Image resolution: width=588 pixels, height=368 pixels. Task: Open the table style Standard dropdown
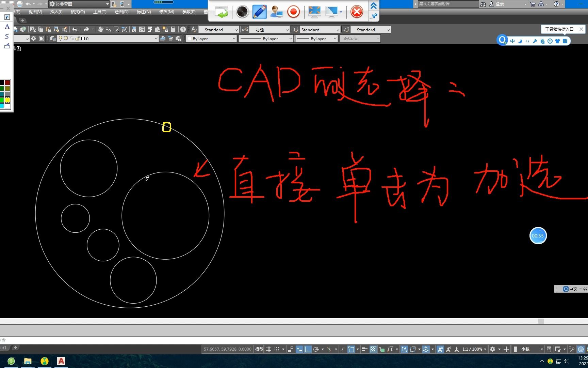(320, 30)
